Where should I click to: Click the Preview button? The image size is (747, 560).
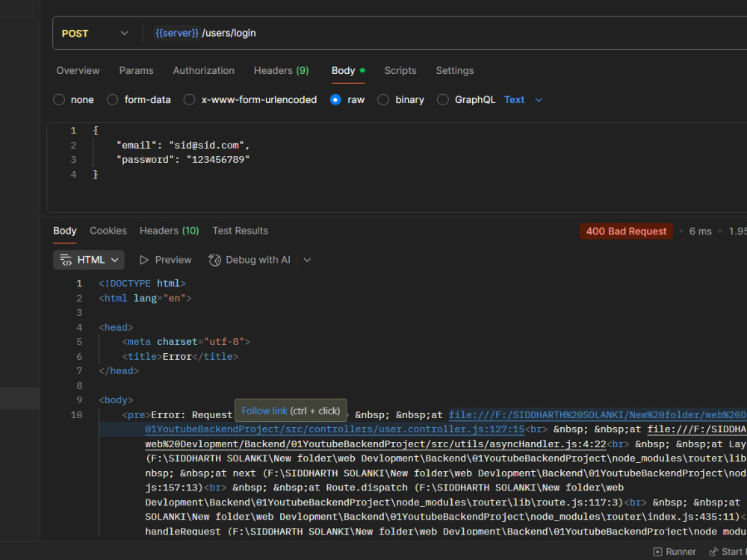pos(165,260)
